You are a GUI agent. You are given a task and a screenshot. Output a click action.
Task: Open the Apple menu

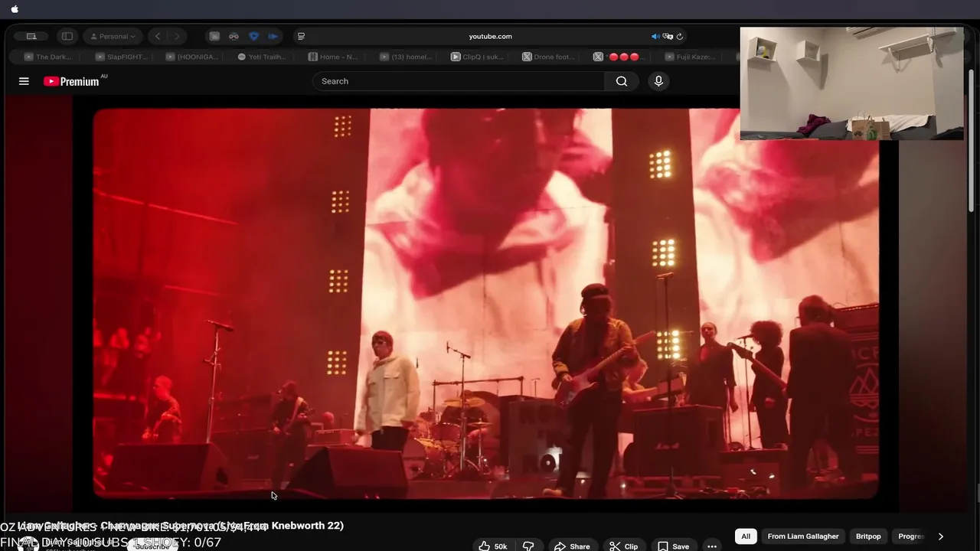[x=15, y=9]
